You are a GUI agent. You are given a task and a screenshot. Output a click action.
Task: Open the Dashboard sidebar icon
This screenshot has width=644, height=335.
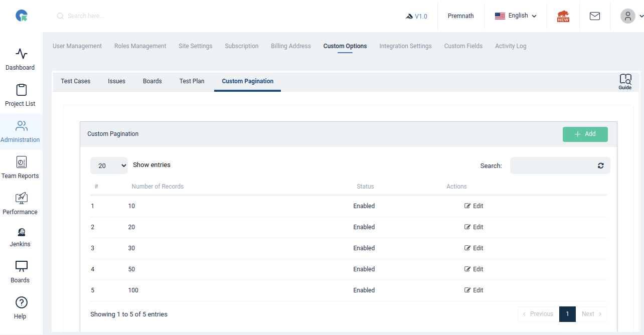click(x=21, y=54)
